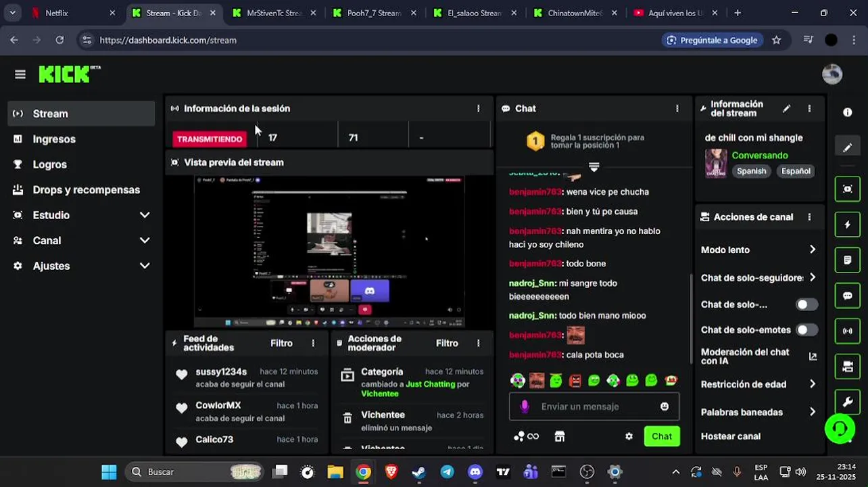Switch to the MrStivenTc stream tab
The image size is (868, 487).
pyautogui.click(x=273, y=13)
